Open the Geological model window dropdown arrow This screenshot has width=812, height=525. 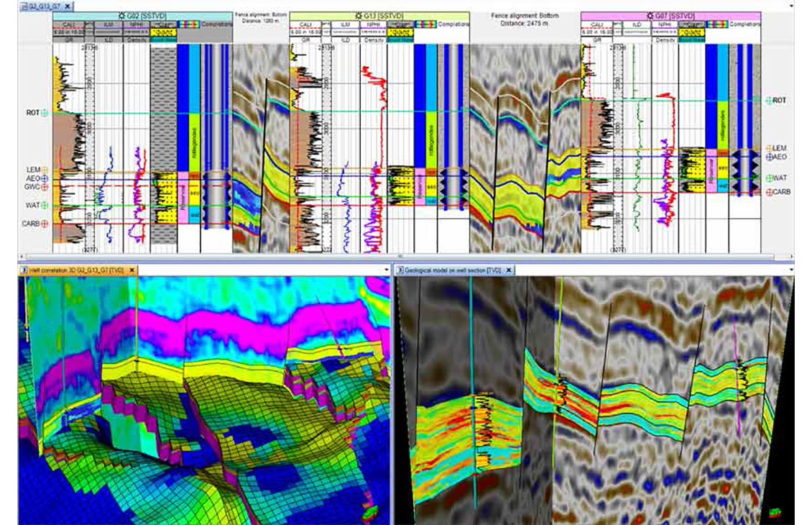point(791,270)
